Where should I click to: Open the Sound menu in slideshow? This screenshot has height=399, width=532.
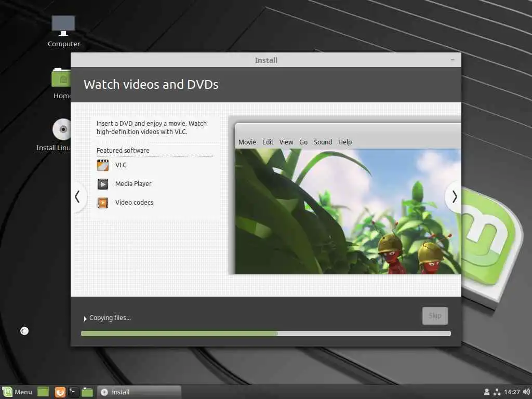323,142
